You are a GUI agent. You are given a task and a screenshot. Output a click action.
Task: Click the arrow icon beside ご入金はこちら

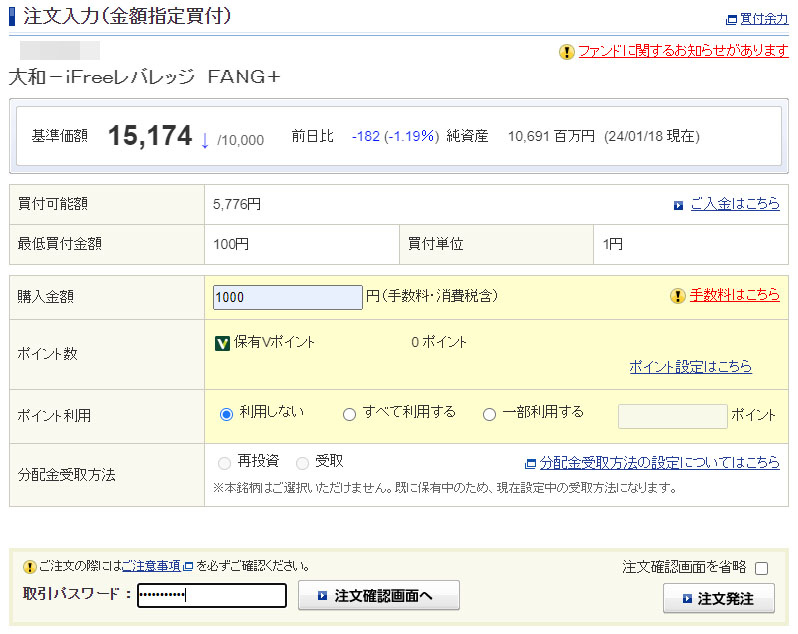tap(678, 205)
